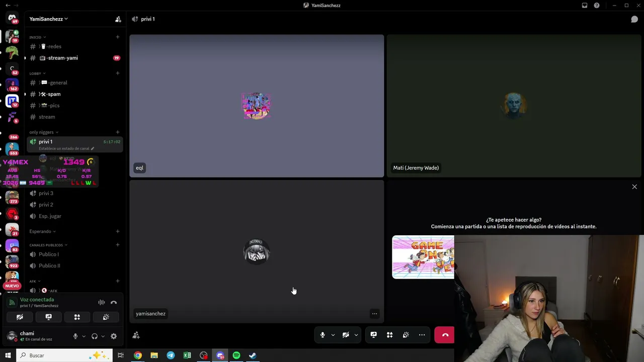This screenshot has width=644, height=362.
Task: Open the redes text channel
Action: click(x=74, y=47)
